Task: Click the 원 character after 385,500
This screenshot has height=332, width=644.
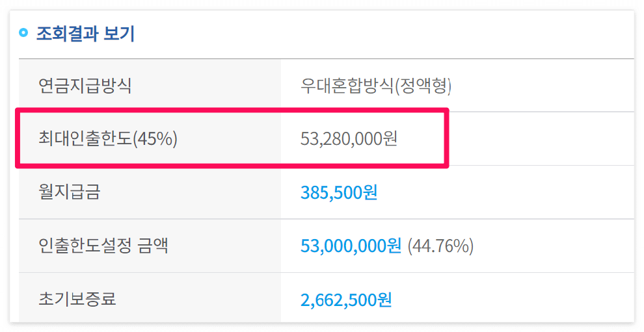Action: (371, 192)
